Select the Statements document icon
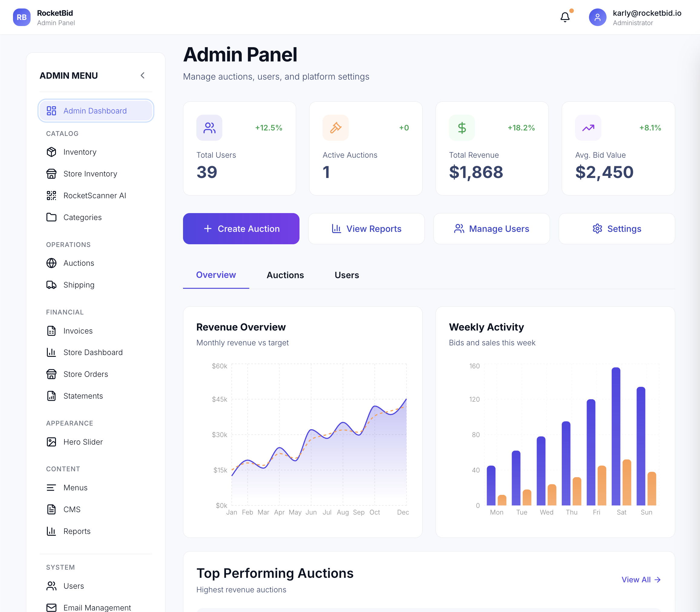The image size is (700, 612). 51,396
